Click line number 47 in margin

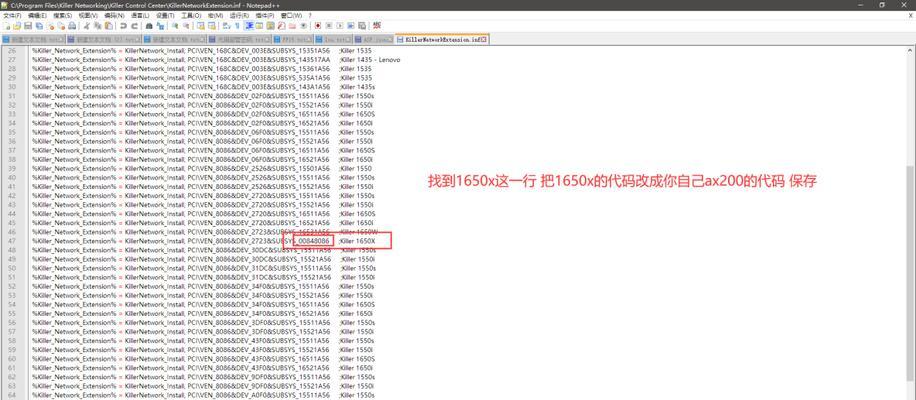coord(13,241)
